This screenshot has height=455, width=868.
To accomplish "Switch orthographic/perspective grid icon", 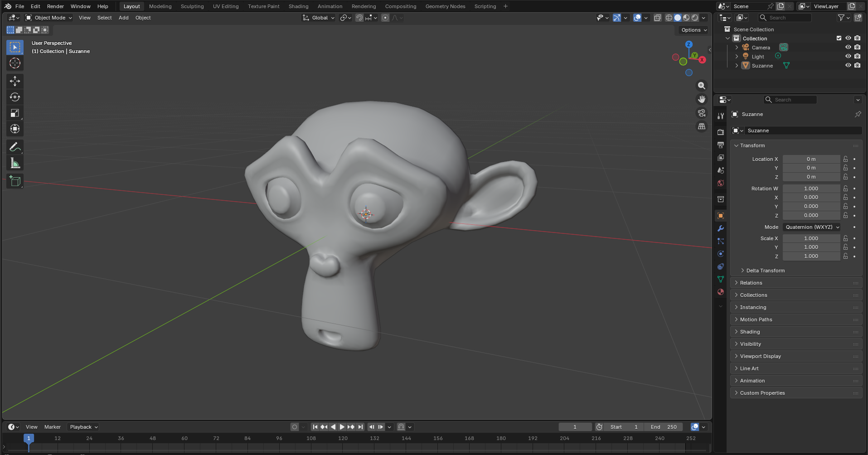I will point(702,126).
